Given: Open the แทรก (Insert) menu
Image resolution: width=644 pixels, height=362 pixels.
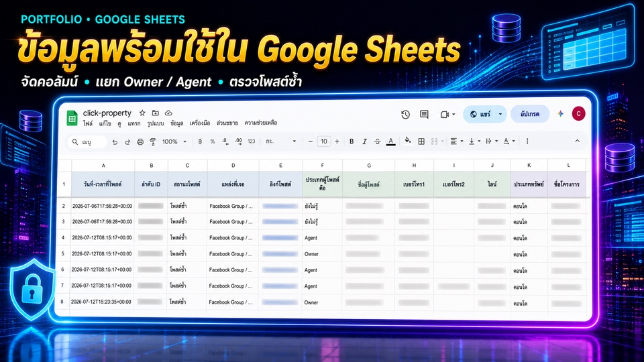Looking at the screenshot, I should tap(134, 123).
